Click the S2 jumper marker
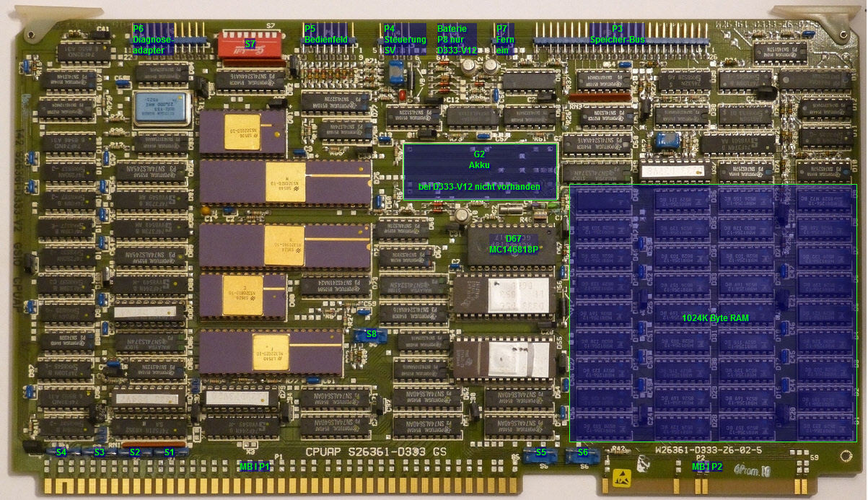Screen dimensions: 868x500 pyautogui.click(x=135, y=452)
